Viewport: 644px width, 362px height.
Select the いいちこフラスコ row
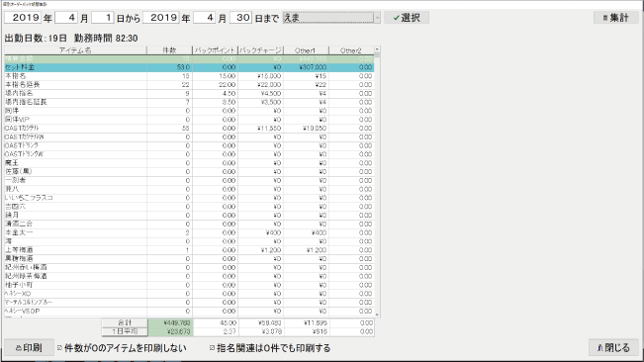[189, 198]
